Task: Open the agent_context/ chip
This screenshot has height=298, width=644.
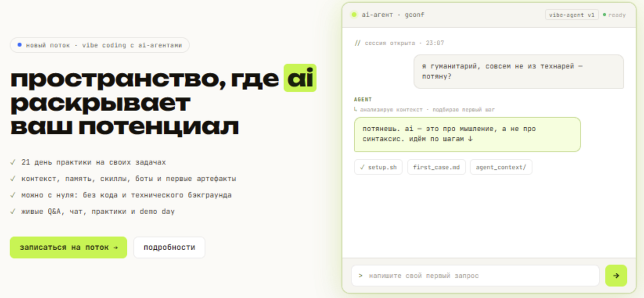Action: [x=501, y=167]
